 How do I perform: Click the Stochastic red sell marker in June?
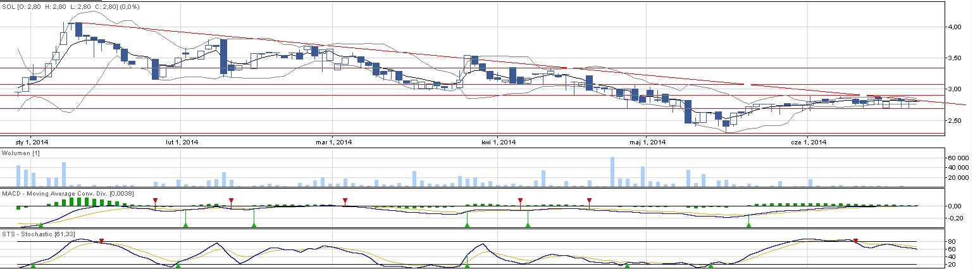[x=855, y=241]
